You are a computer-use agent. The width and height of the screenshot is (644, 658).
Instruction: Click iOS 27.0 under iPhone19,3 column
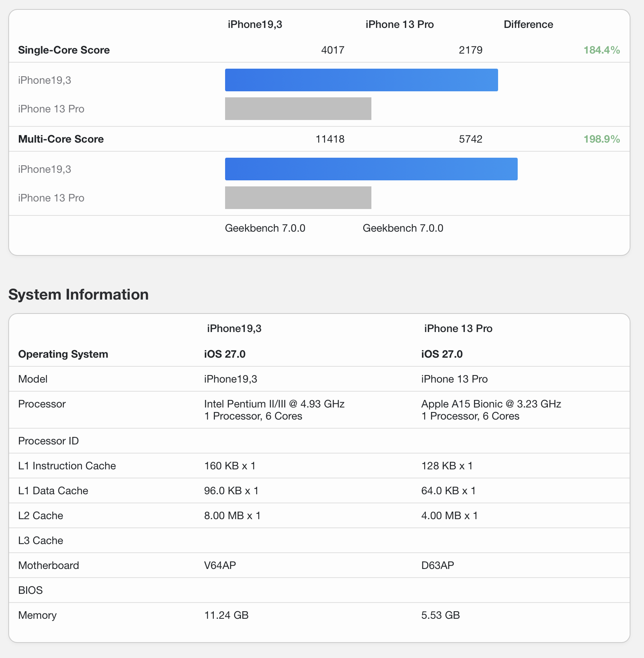tap(225, 354)
